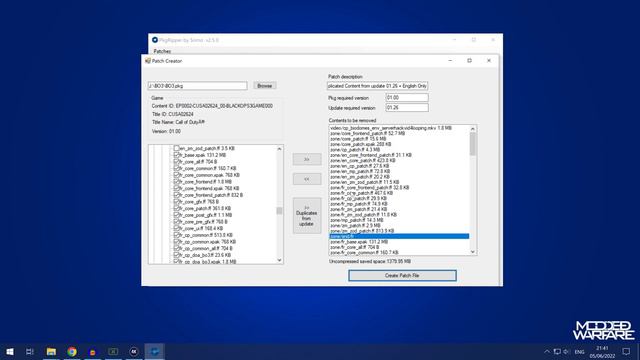This screenshot has height=360, width=640.
Task: Uncheck fr_core_common.ff 160.7 KB checkbox
Action: [177, 168]
